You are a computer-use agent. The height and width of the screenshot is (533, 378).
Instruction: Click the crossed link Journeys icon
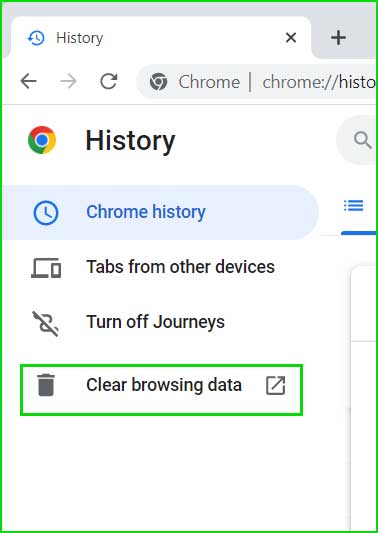46,323
